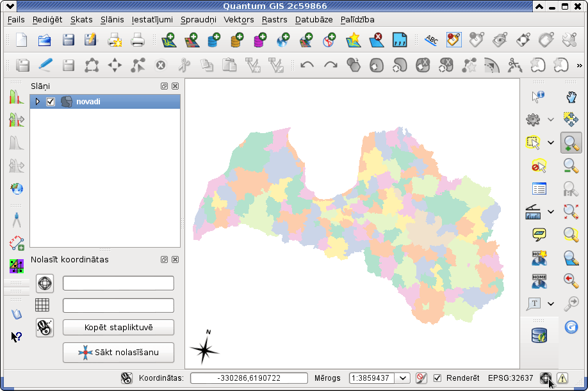Open warning messages triangle icon in status bar
Screen dimensions: 588x391
(562, 378)
